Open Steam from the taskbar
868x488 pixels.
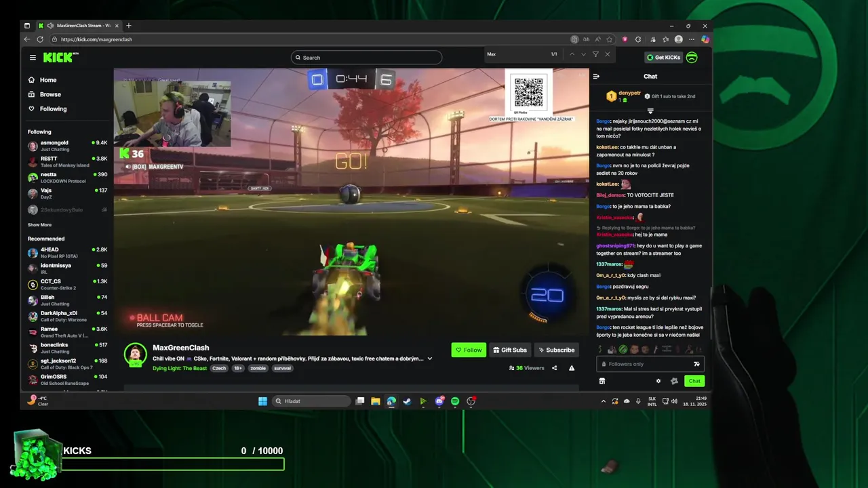pos(407,401)
